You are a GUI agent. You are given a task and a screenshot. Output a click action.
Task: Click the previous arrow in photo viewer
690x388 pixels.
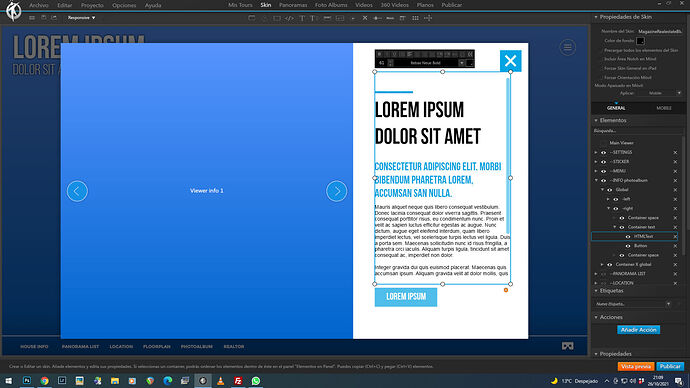click(x=77, y=191)
